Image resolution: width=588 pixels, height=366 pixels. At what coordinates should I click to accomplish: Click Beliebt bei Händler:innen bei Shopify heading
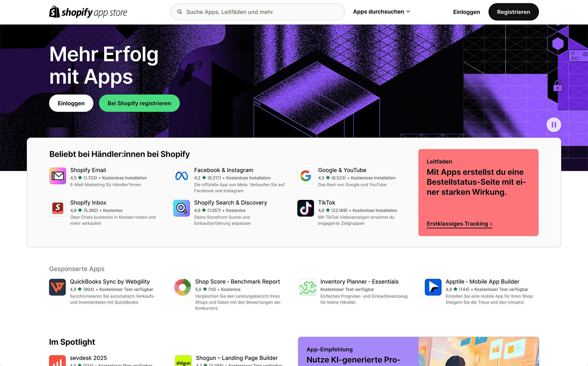pyautogui.click(x=119, y=154)
